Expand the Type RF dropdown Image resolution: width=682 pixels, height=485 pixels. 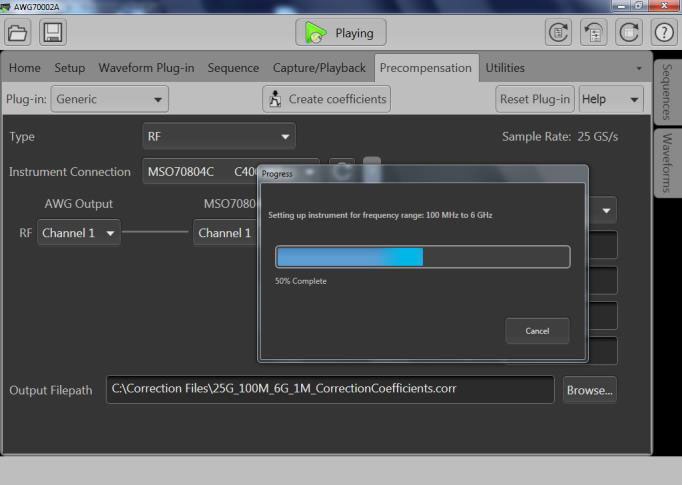219,136
